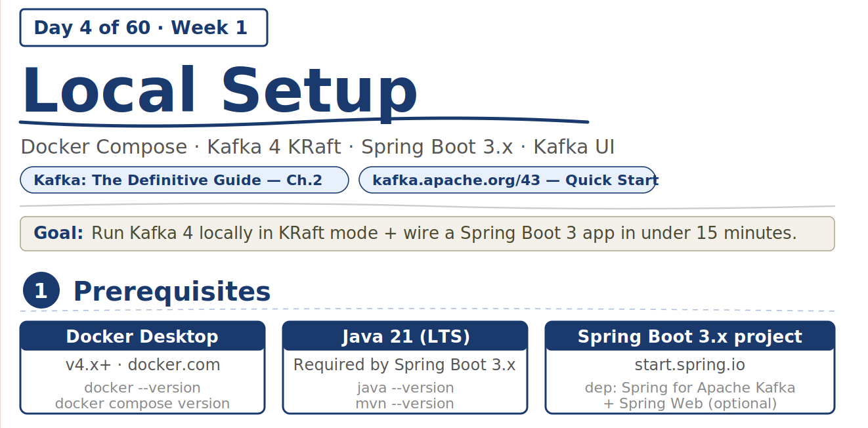Click the 'v4.x+ · docker.com' text

142,365
